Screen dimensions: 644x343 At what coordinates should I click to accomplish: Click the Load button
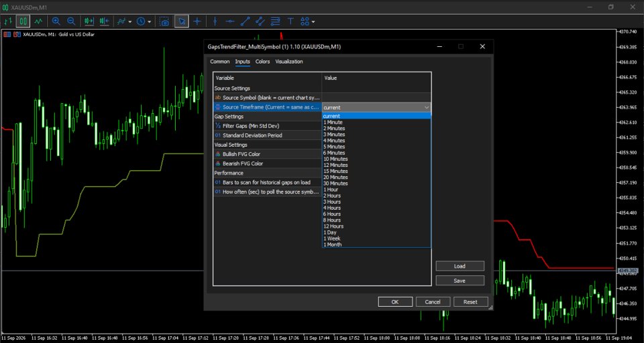coord(460,266)
